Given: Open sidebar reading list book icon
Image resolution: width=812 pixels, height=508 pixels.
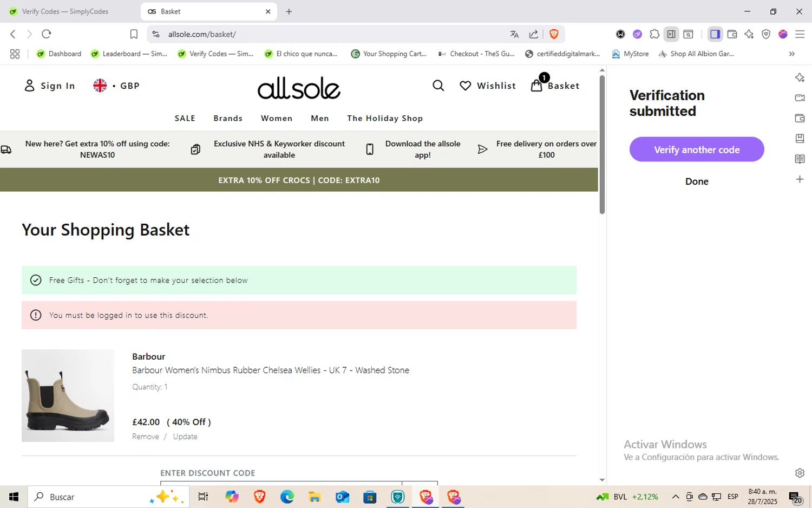Looking at the screenshot, I should [800, 159].
